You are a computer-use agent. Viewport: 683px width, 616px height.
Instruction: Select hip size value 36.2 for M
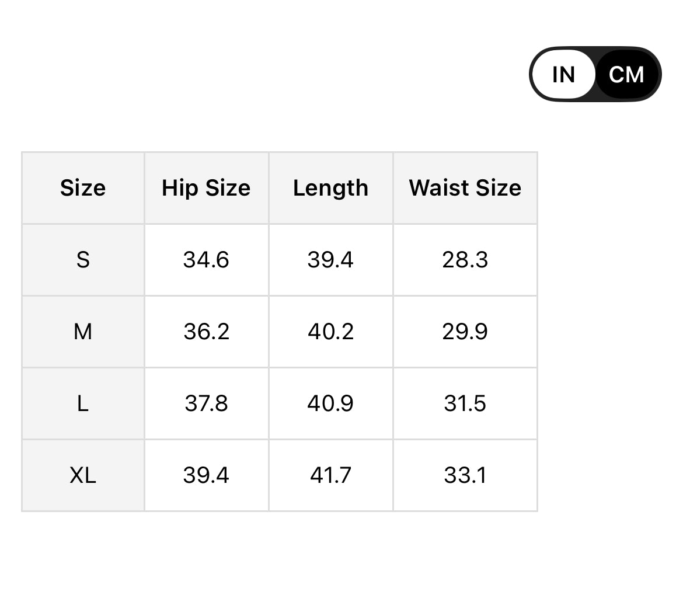point(206,332)
